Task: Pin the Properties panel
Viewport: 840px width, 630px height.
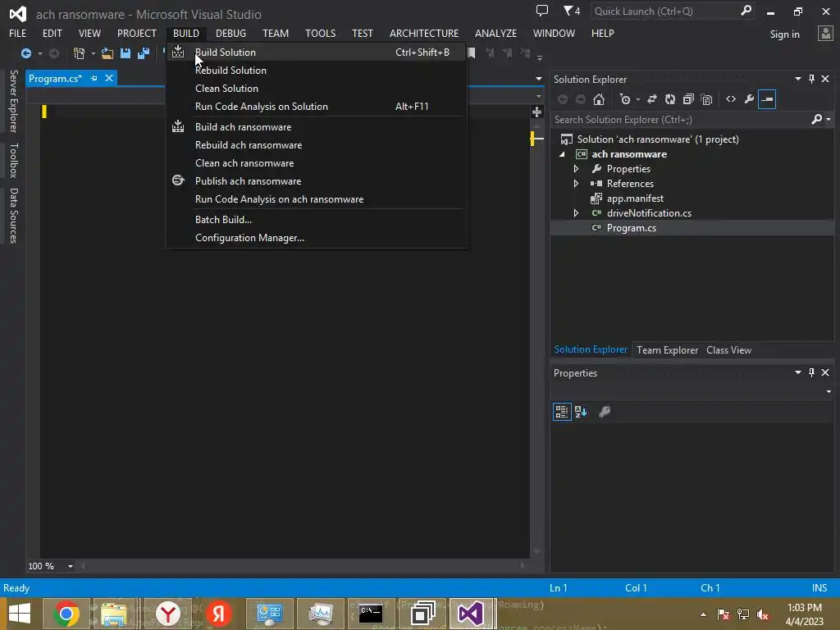Action: click(x=811, y=372)
